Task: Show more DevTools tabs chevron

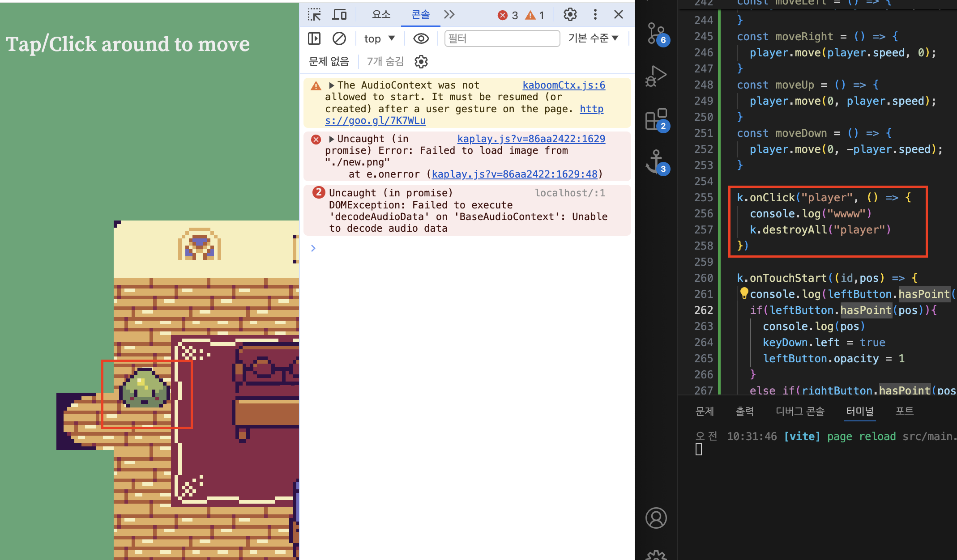Action: [449, 15]
